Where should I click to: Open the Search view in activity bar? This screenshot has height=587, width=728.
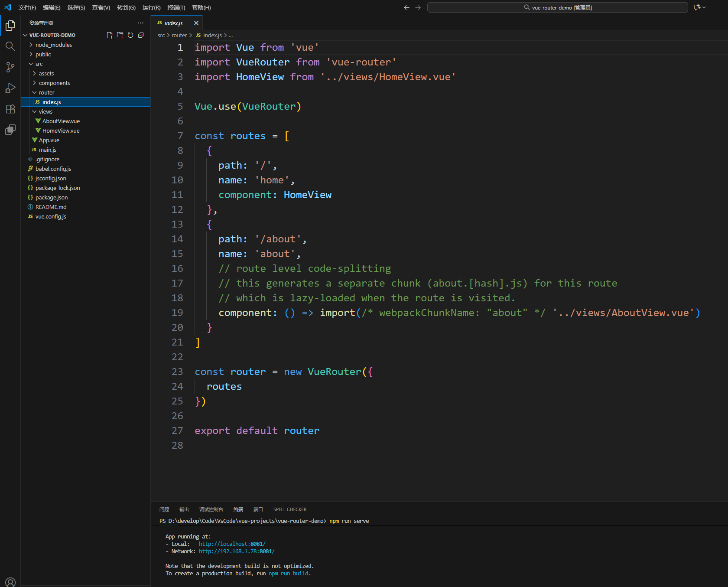(x=10, y=46)
